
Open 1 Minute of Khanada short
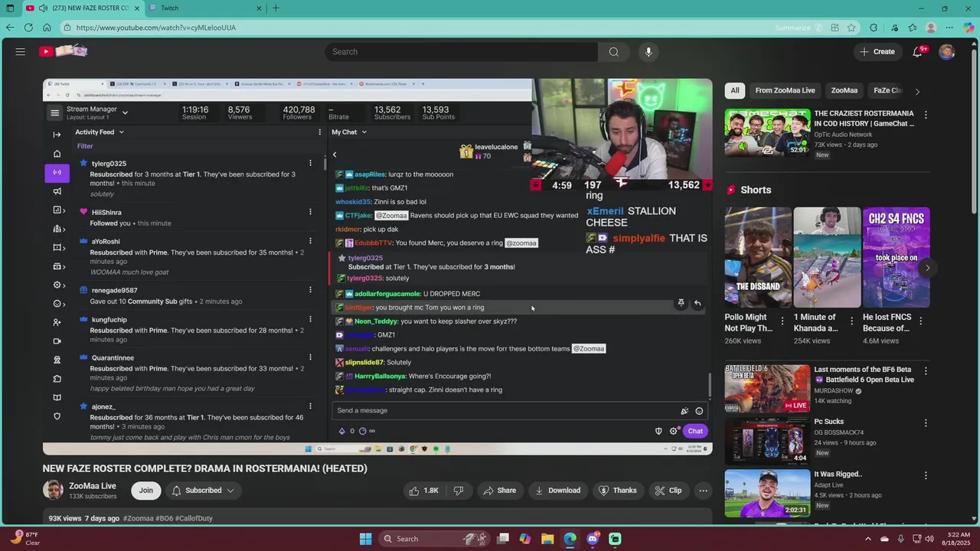pos(827,257)
